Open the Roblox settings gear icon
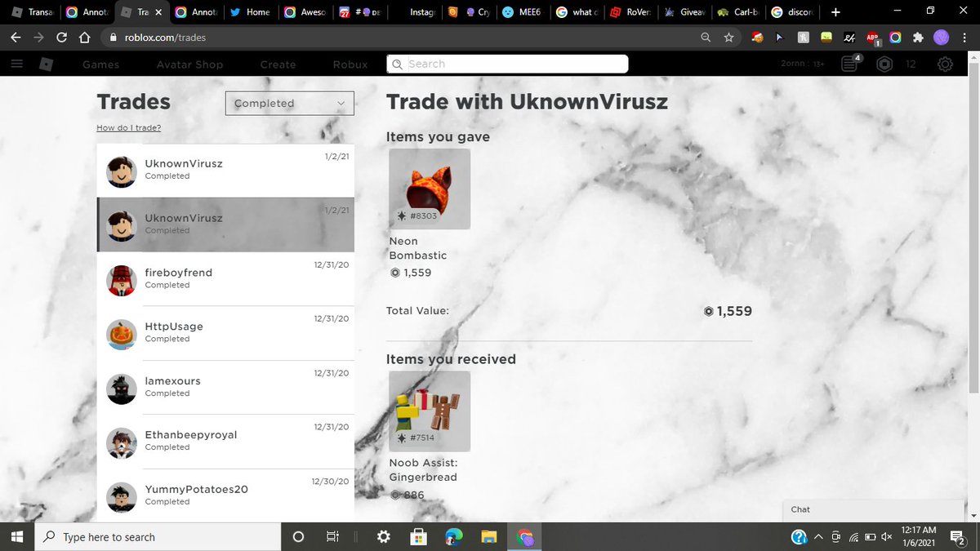The image size is (980, 551). point(945,64)
